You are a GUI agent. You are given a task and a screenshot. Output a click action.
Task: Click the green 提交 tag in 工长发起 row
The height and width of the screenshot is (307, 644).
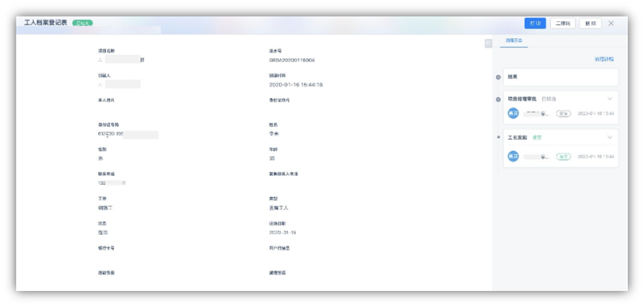coord(563,157)
